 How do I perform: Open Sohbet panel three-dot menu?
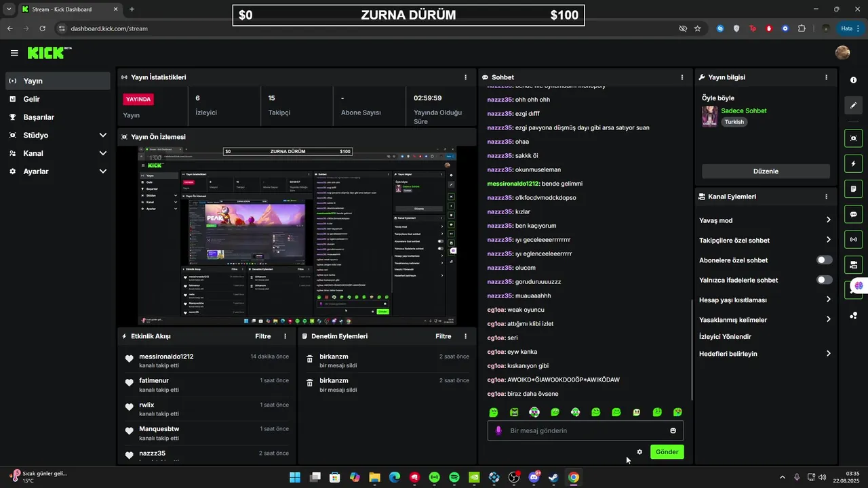pos(682,77)
